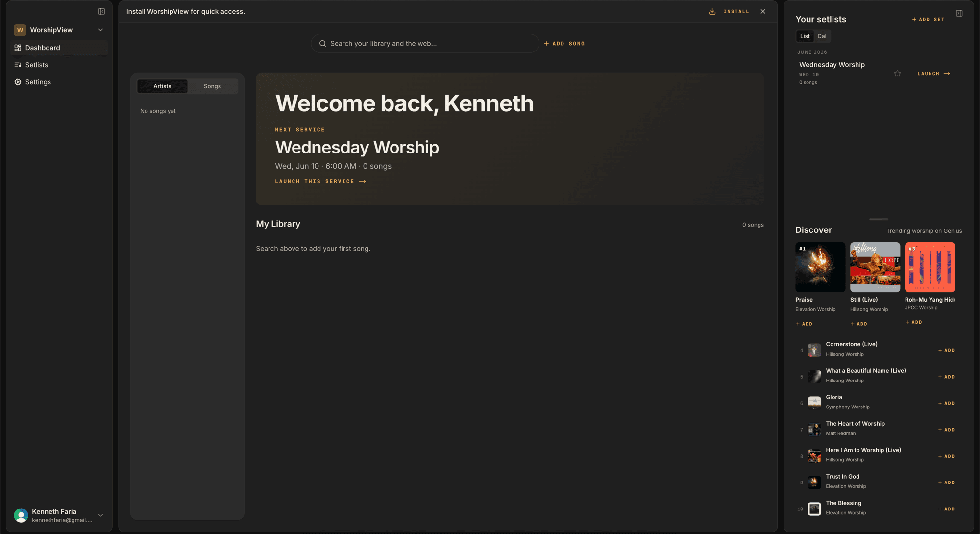Add The Heart of Worship
This screenshot has width=980, height=534.
tap(946, 430)
